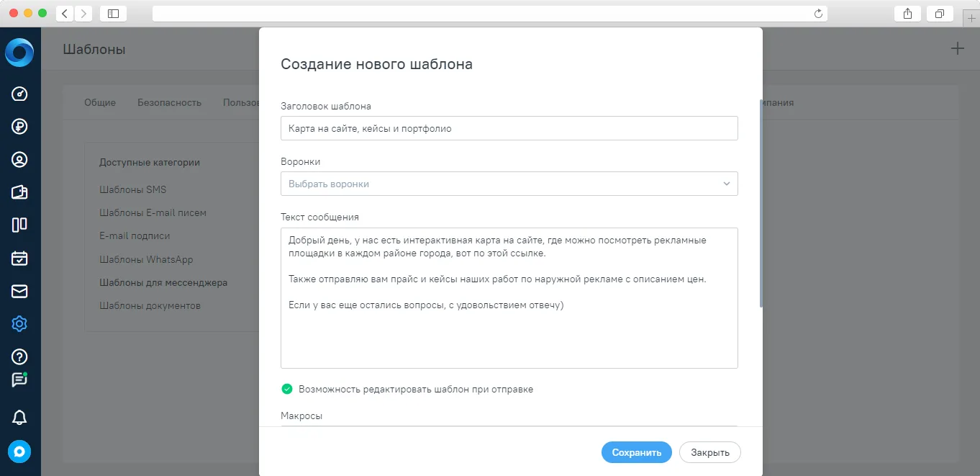Open the notifications bell icon

pyautogui.click(x=19, y=417)
